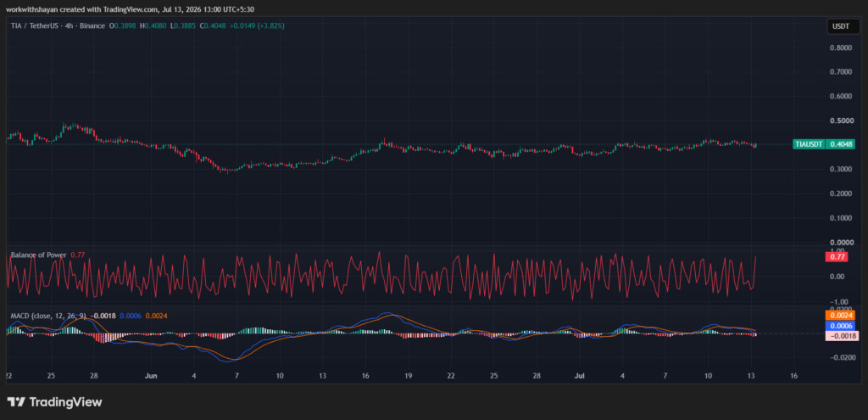
Task: Click the 0.7000 price axis label
Action: tap(840, 72)
